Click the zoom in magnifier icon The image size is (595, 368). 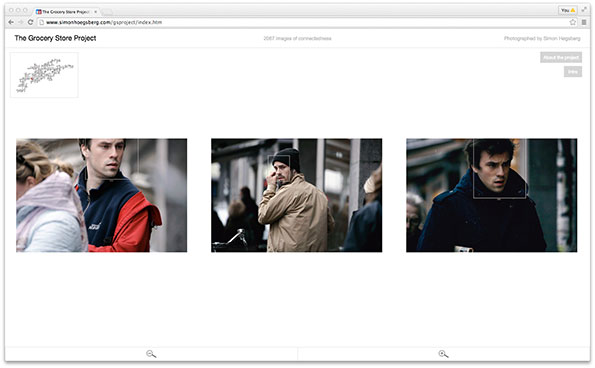pos(443,354)
